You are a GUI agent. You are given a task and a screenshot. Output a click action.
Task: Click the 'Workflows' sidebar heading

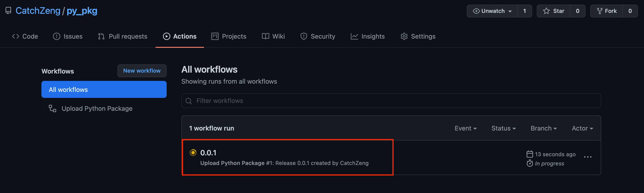pyautogui.click(x=58, y=71)
